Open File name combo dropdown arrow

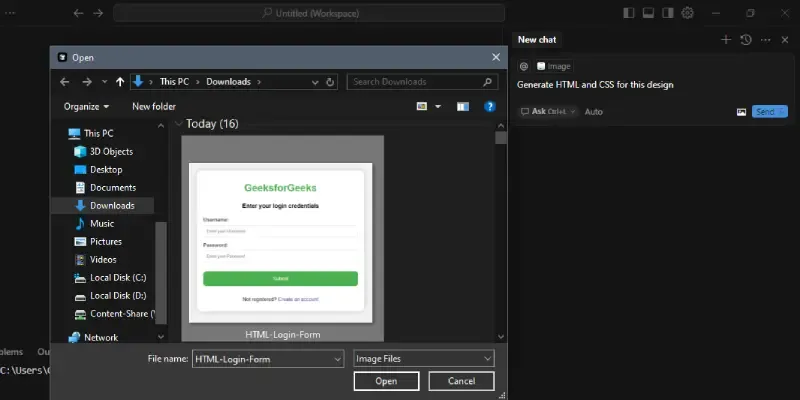338,359
